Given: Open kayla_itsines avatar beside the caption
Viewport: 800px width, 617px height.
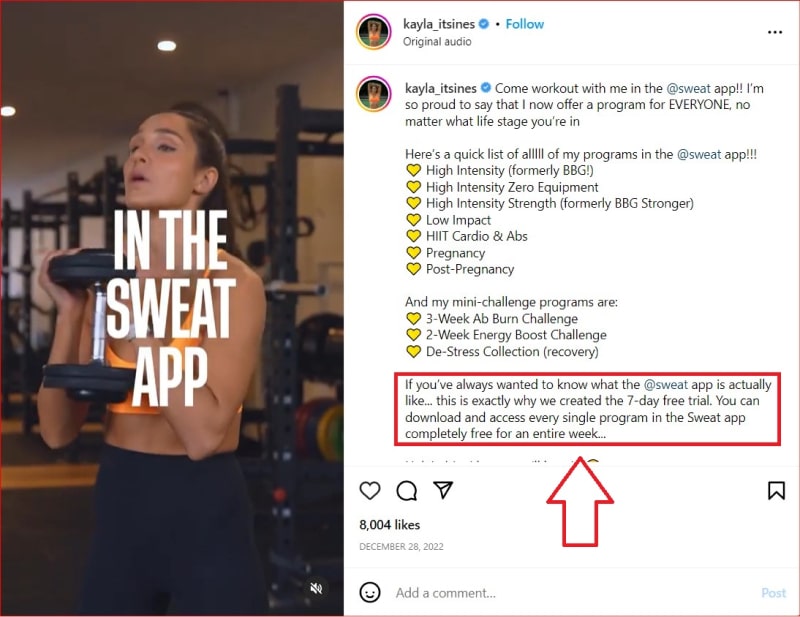Looking at the screenshot, I should pyautogui.click(x=374, y=94).
